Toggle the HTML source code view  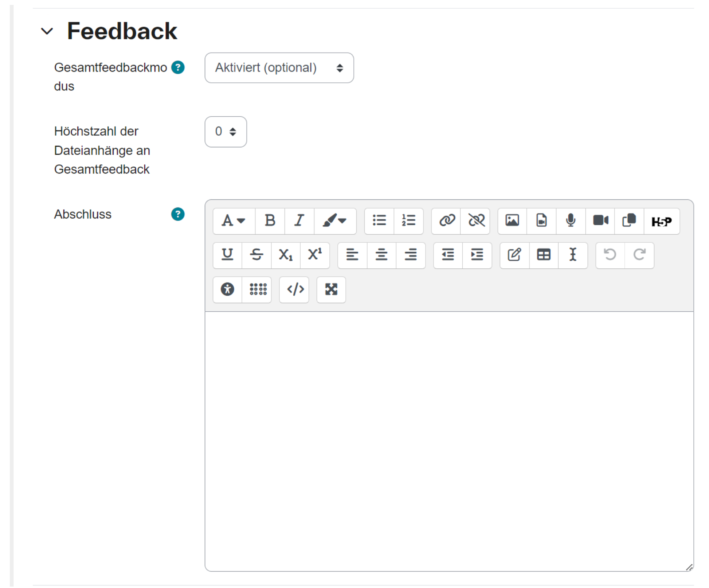(x=294, y=289)
